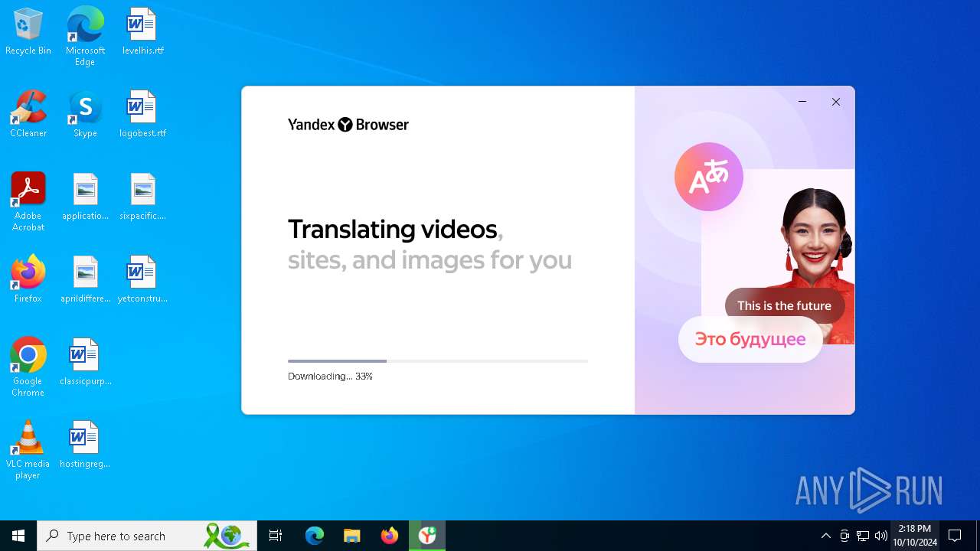Screen dimensions: 980x551
Task: Select the classicpurp... Word file icon
Action: point(85,363)
